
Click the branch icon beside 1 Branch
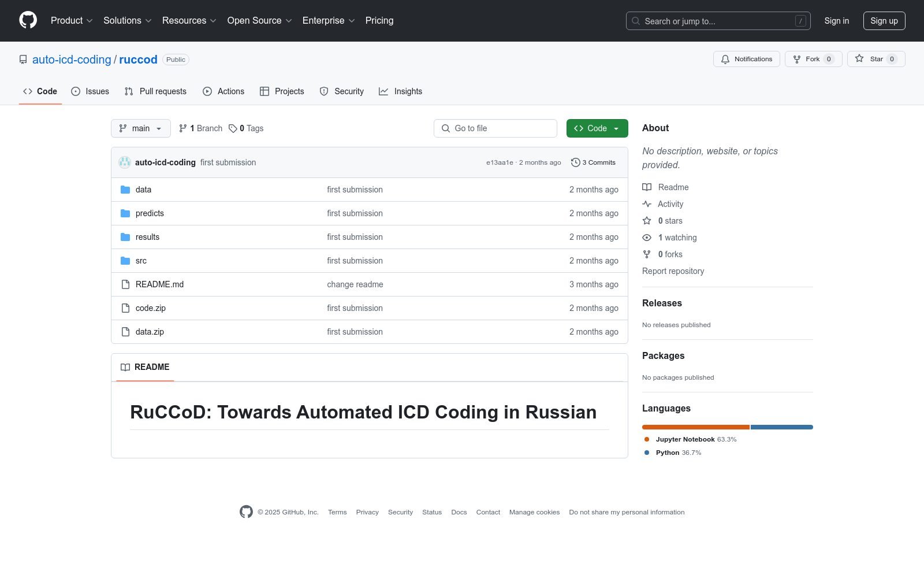(183, 128)
